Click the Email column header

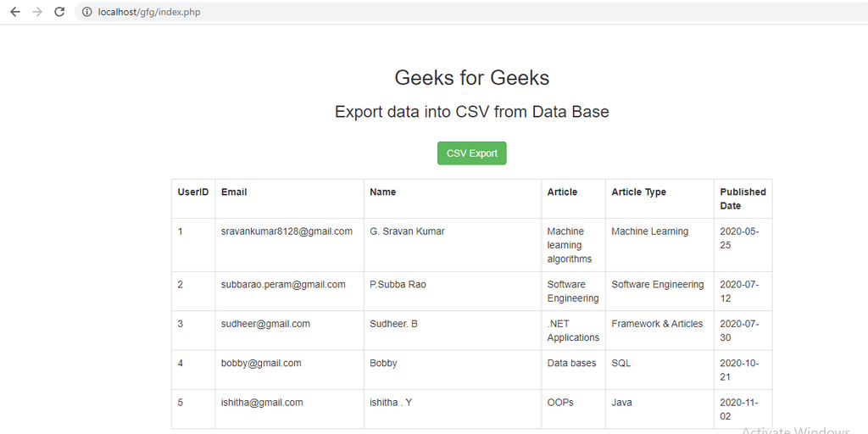[234, 192]
